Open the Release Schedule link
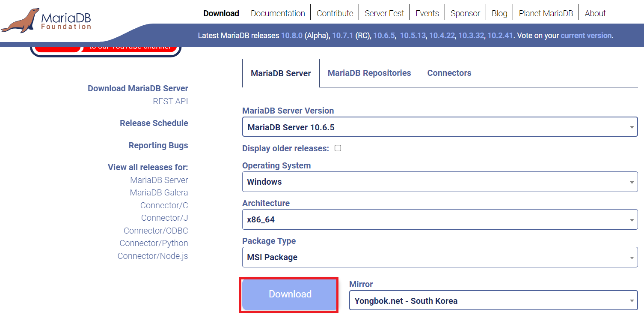This screenshot has width=644, height=318. (154, 123)
